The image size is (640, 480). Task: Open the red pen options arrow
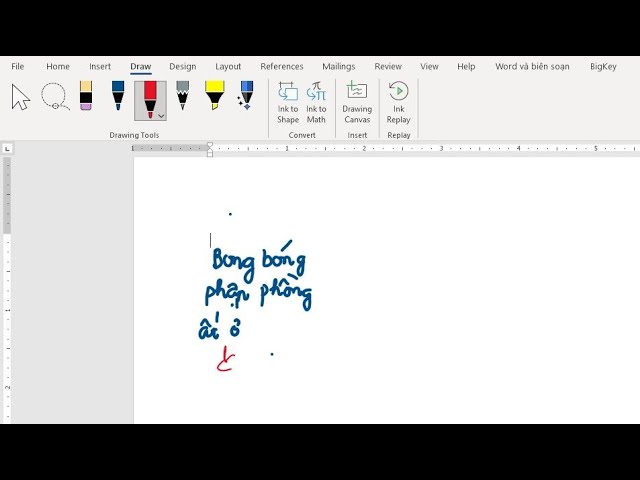coord(161,116)
